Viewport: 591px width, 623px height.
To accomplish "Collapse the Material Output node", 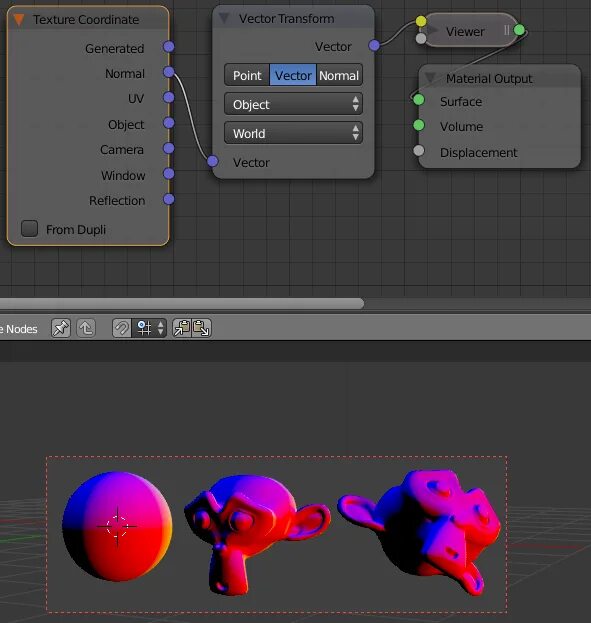I will (x=430, y=77).
